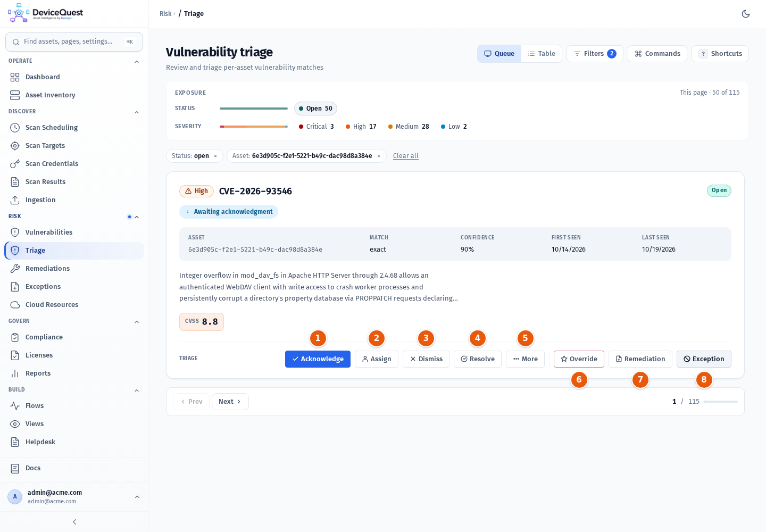The height and width of the screenshot is (532, 766).
Task: Collapse the Govern sidebar section
Action: 137,322
